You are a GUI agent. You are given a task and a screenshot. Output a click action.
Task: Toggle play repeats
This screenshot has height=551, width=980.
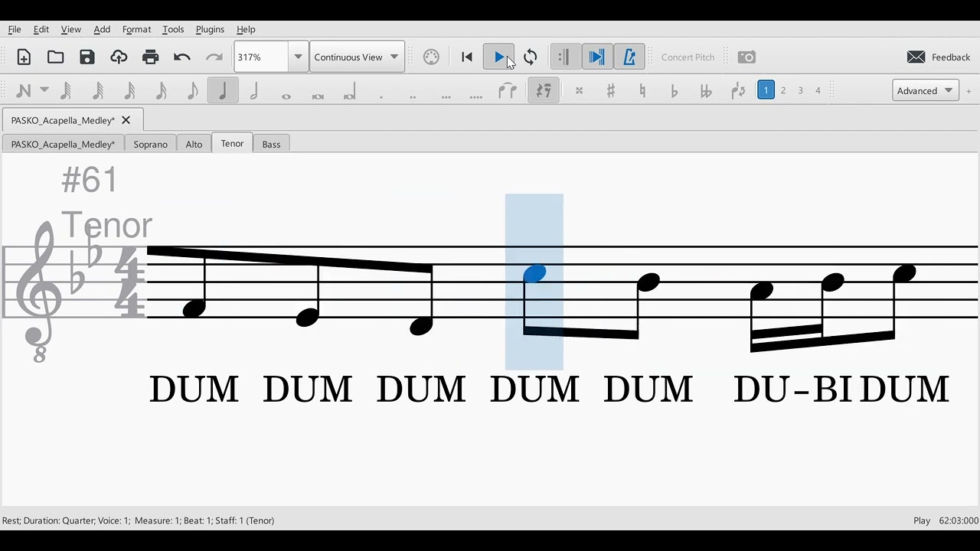565,57
